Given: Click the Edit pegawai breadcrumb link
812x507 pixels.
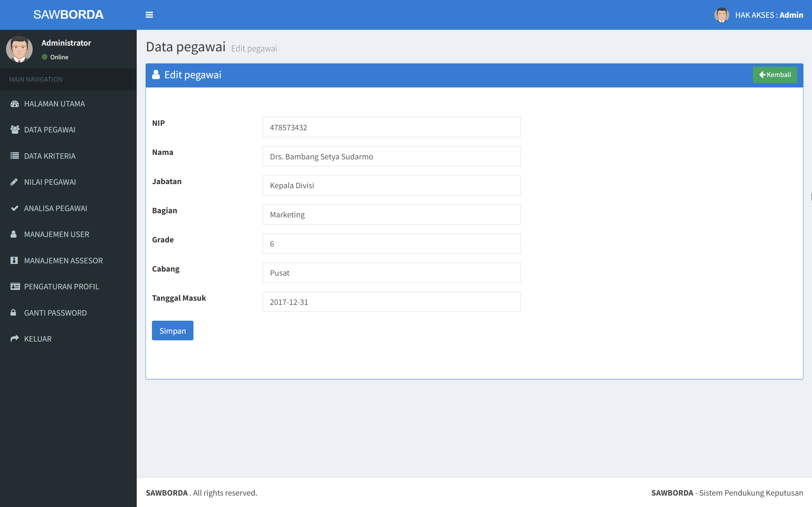Looking at the screenshot, I should (254, 48).
